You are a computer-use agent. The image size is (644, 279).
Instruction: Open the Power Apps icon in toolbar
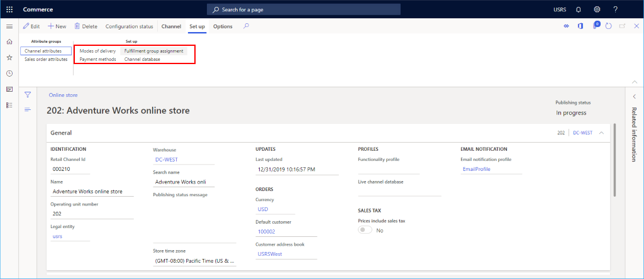(x=566, y=26)
